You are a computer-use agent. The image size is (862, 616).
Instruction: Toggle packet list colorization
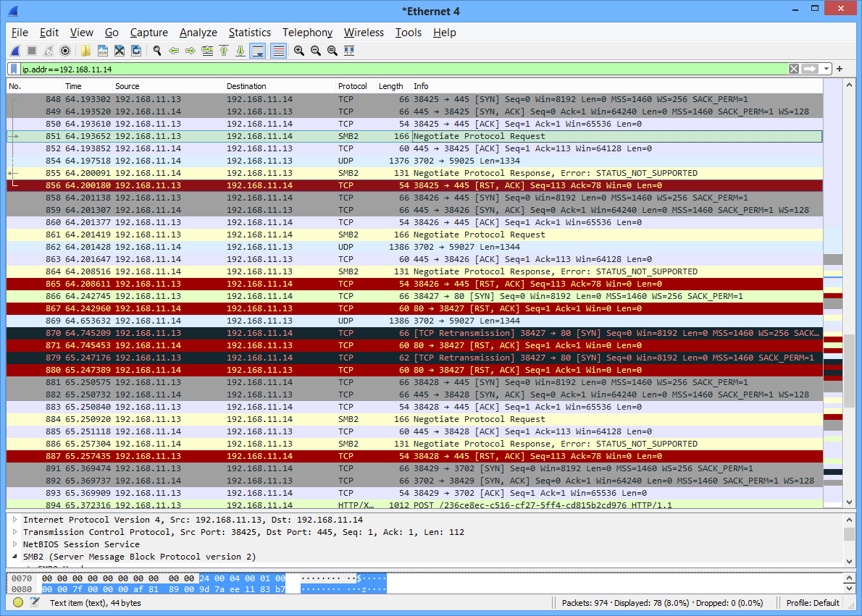pyautogui.click(x=277, y=51)
